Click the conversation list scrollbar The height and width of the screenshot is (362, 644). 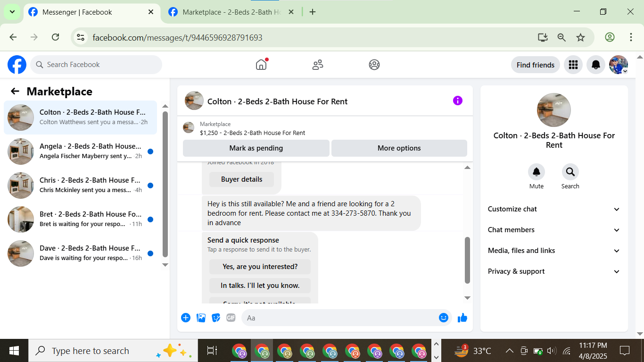pos(165,184)
